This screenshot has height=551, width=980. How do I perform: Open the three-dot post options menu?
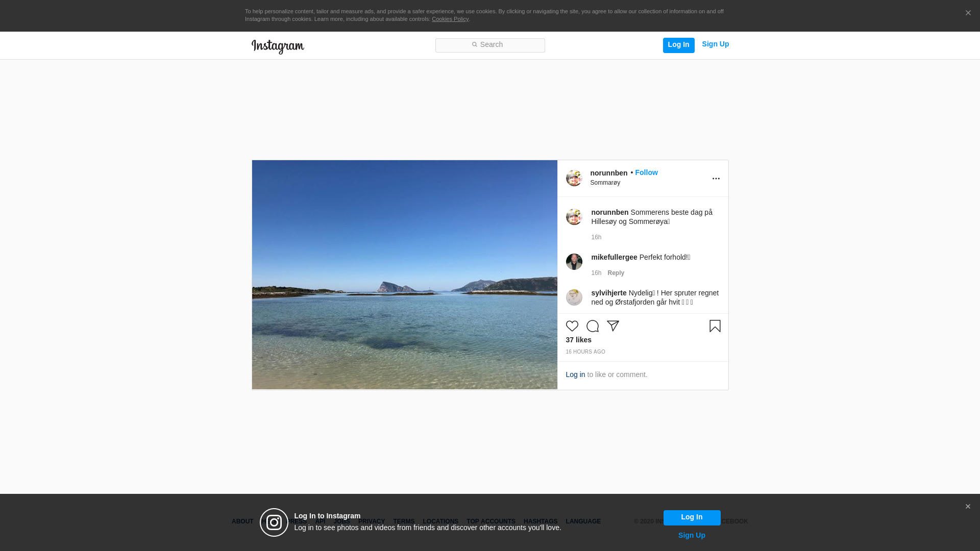716,179
